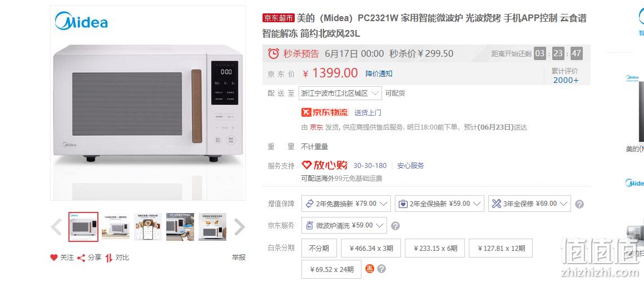644x282 pixels.
Task: Open 安心服务 link
Action: coord(411,166)
